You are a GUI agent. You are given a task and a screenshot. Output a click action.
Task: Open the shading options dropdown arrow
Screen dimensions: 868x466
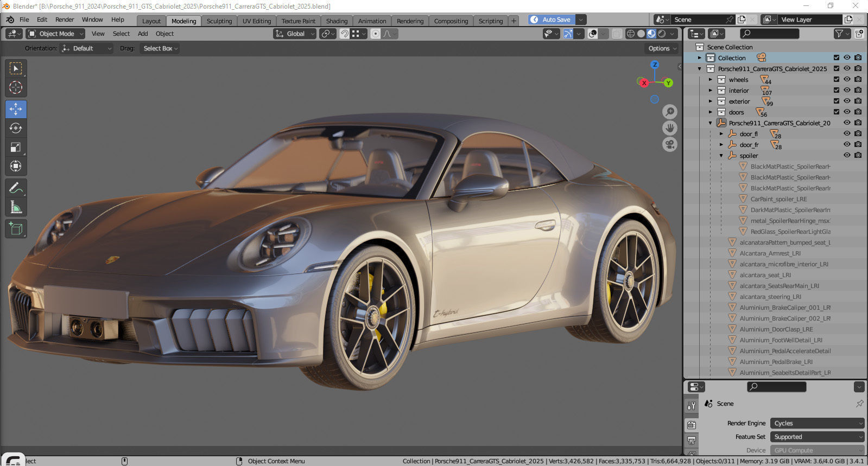(673, 34)
